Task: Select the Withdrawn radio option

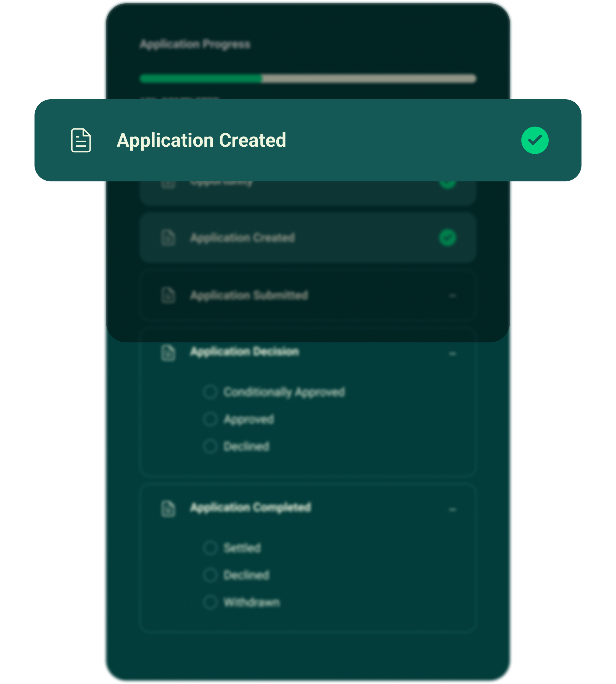Action: click(210, 602)
